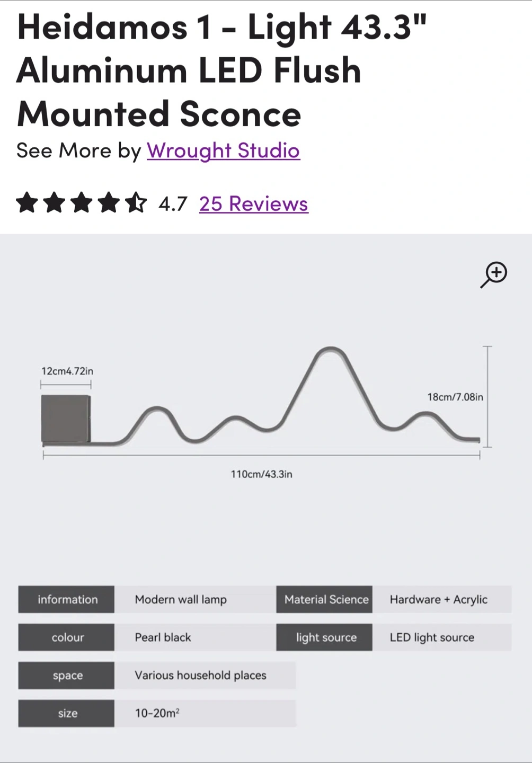
Task: Click the first rating star
Action: [x=27, y=203]
